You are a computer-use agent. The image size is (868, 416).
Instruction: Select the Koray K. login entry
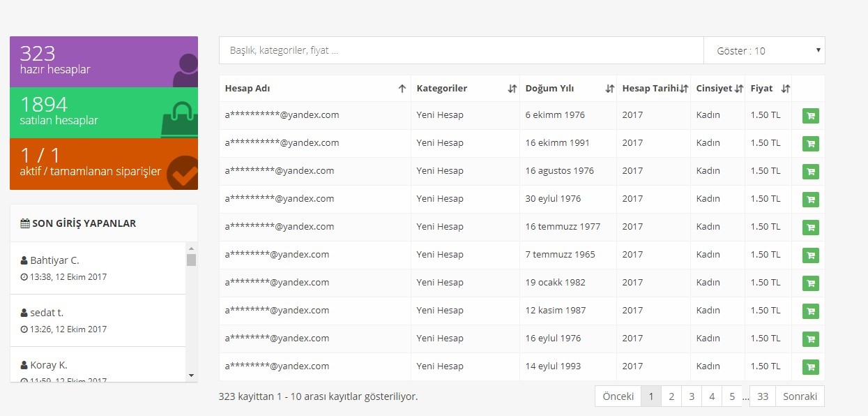[98, 364]
